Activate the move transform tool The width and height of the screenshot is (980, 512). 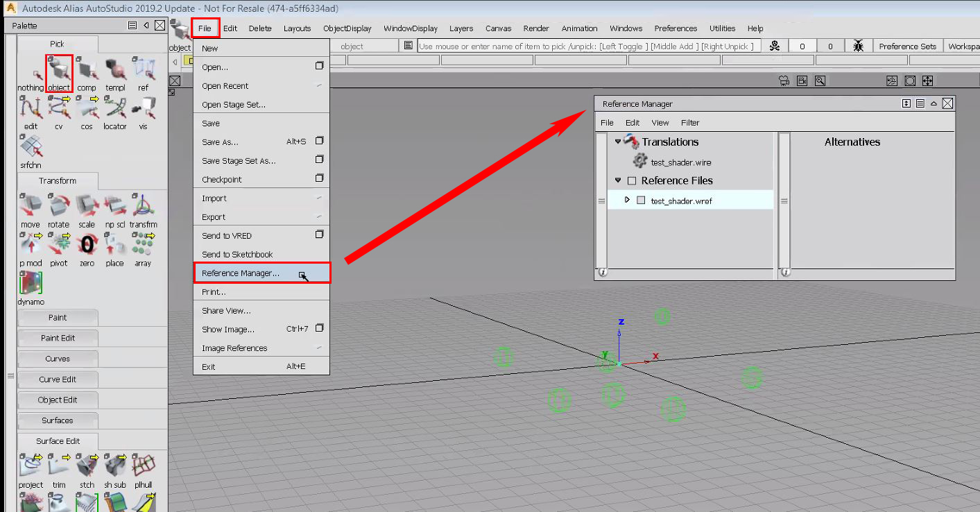coord(31,211)
